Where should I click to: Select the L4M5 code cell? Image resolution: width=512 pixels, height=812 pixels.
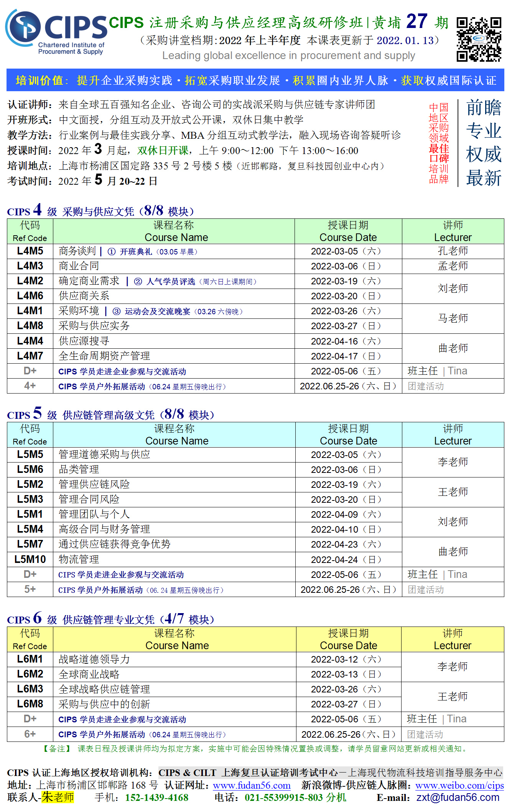[x=30, y=251]
